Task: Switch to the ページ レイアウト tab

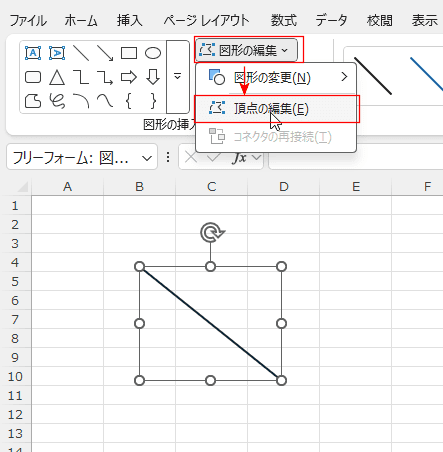Action: (206, 21)
